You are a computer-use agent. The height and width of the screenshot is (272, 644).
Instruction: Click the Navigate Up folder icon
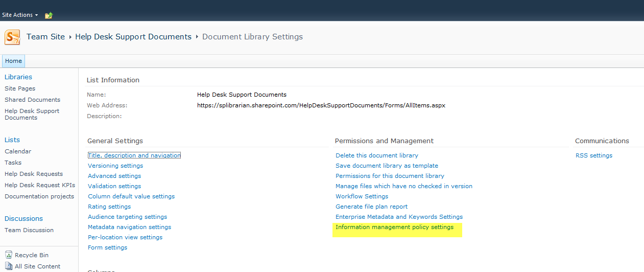[x=49, y=15]
